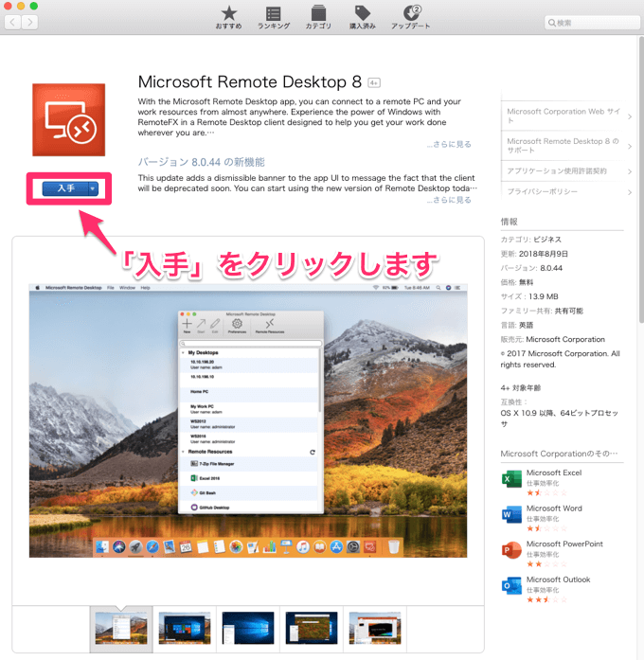This screenshot has width=644, height=660.
Task: Open the Microsoft Corporation Web サイト link
Action: (x=563, y=116)
